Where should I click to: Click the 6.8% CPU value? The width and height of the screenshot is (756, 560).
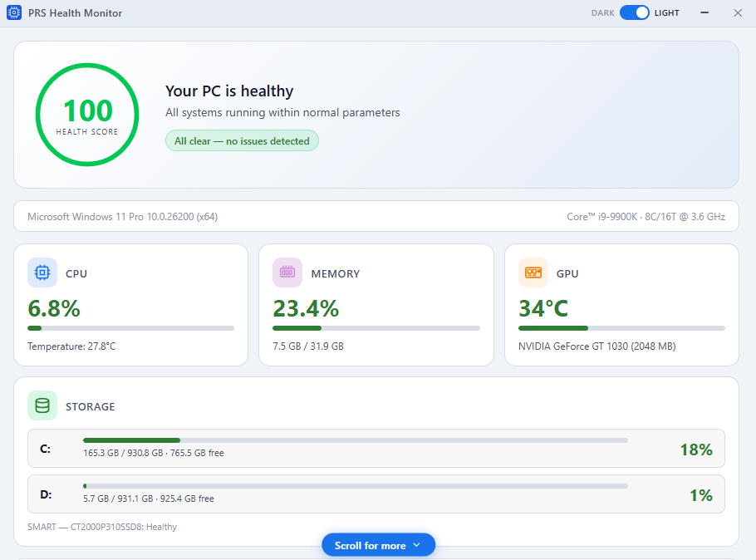[54, 309]
